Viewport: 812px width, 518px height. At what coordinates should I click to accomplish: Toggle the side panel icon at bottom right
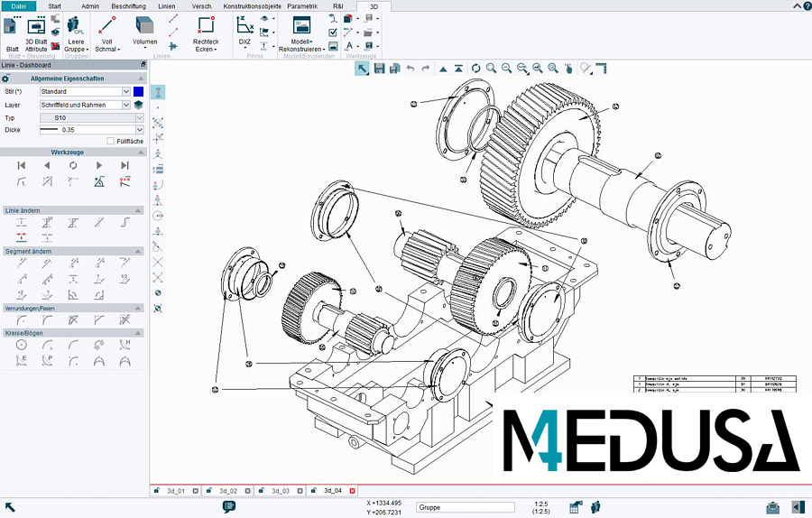tap(798, 506)
